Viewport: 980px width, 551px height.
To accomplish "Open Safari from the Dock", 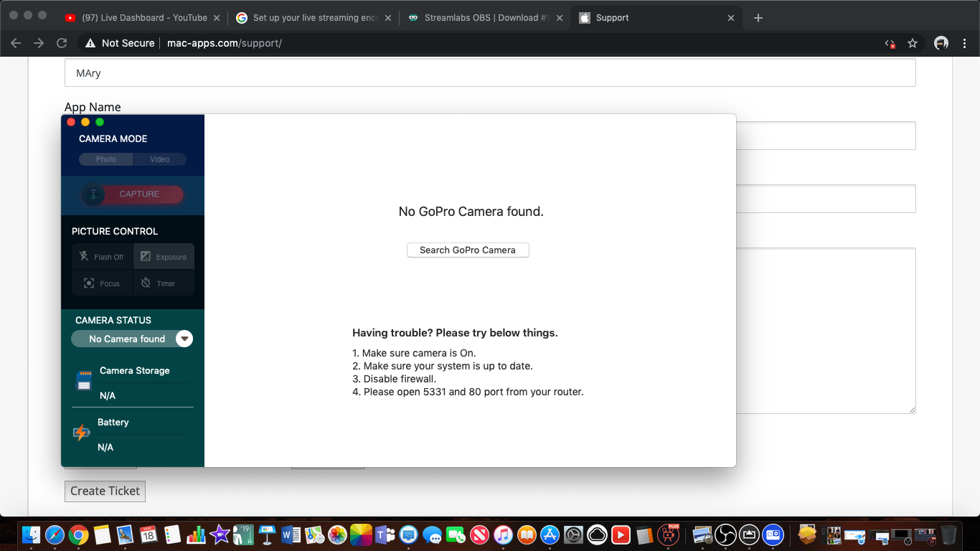I will (55, 534).
